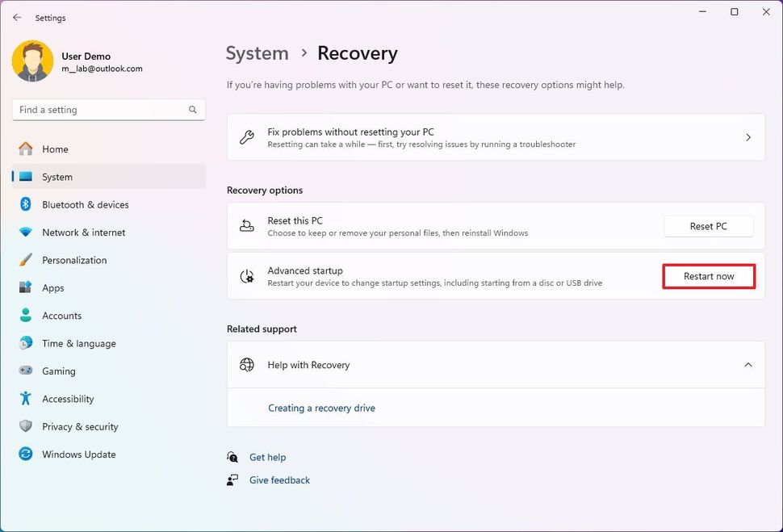Screen dimensions: 783x532
Task: Click the Get help icon
Action: click(x=232, y=457)
